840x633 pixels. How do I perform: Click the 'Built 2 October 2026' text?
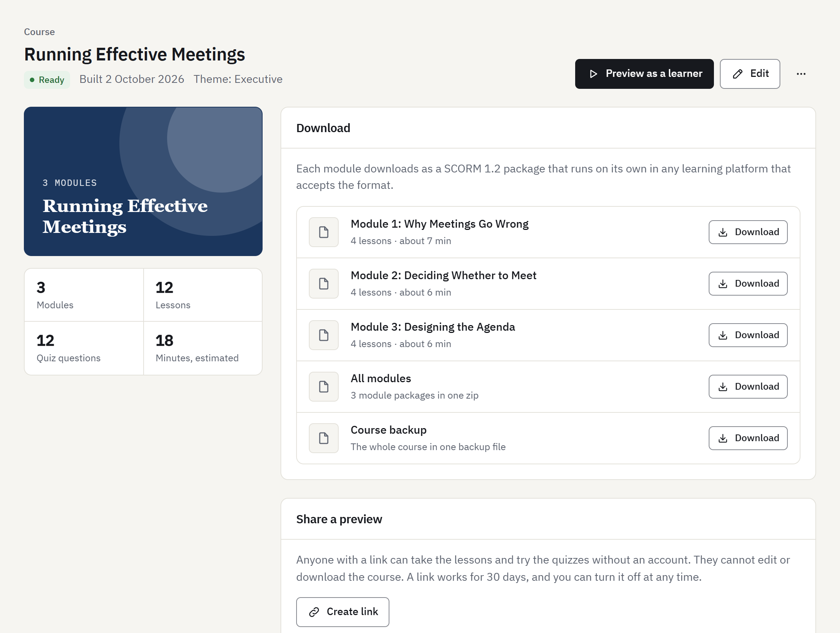coord(132,79)
